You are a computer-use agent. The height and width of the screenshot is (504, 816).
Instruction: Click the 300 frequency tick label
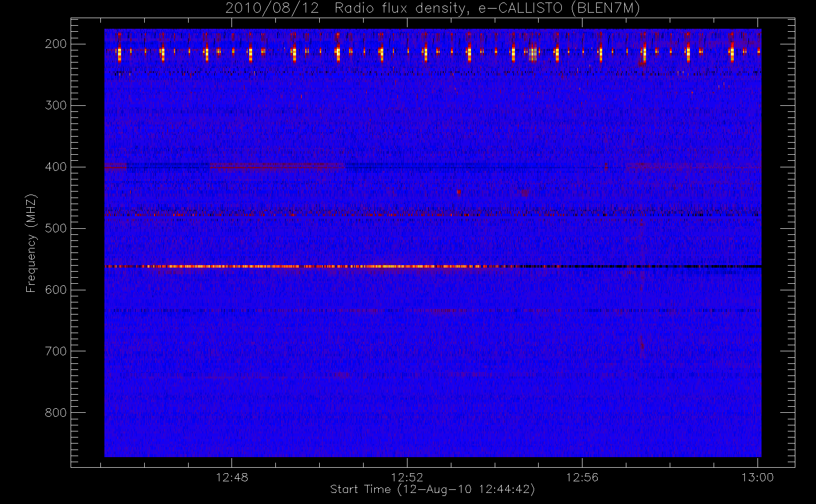pyautogui.click(x=56, y=105)
